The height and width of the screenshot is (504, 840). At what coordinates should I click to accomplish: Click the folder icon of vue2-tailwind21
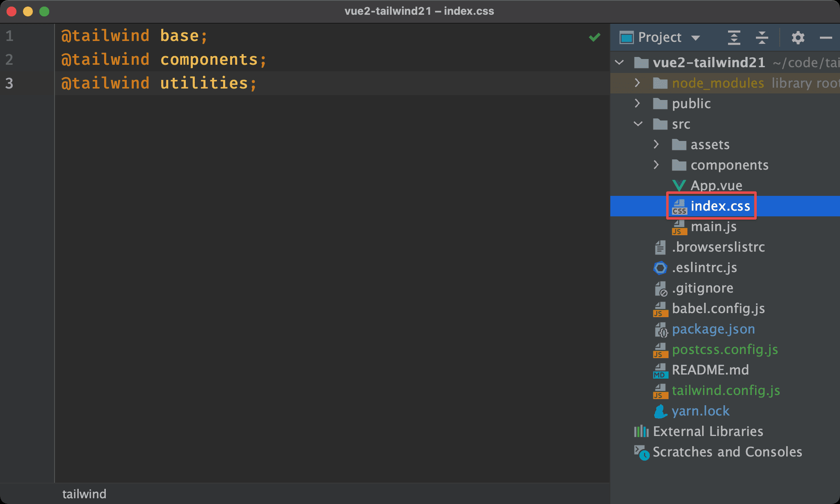pyautogui.click(x=641, y=63)
